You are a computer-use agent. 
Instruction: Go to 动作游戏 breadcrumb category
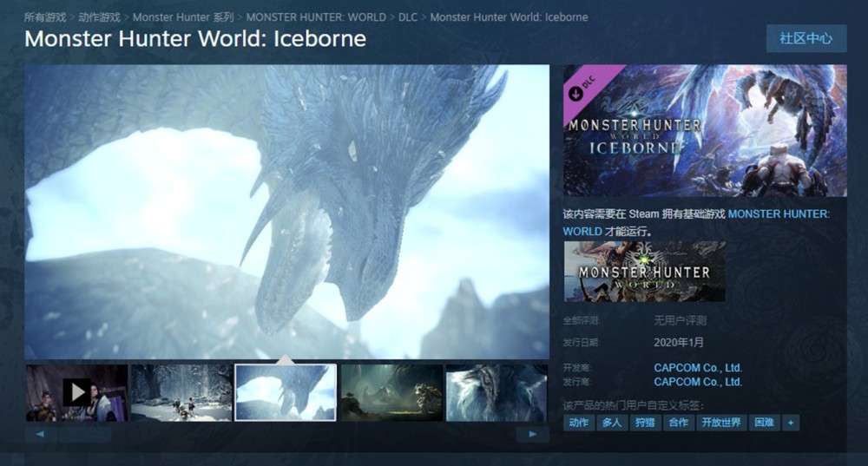pyautogui.click(x=99, y=17)
